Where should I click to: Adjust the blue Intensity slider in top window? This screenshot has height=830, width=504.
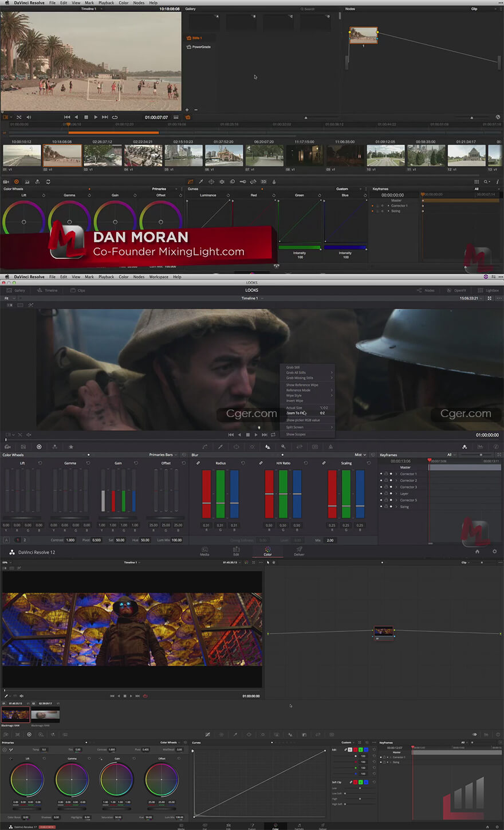click(x=345, y=247)
